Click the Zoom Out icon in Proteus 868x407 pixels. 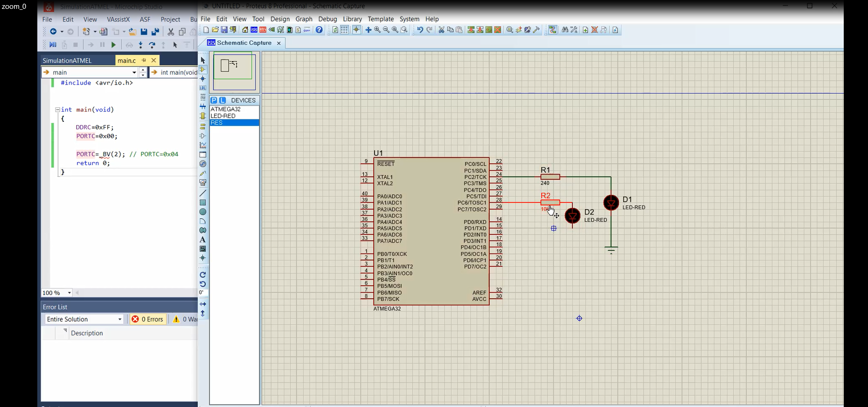386,30
